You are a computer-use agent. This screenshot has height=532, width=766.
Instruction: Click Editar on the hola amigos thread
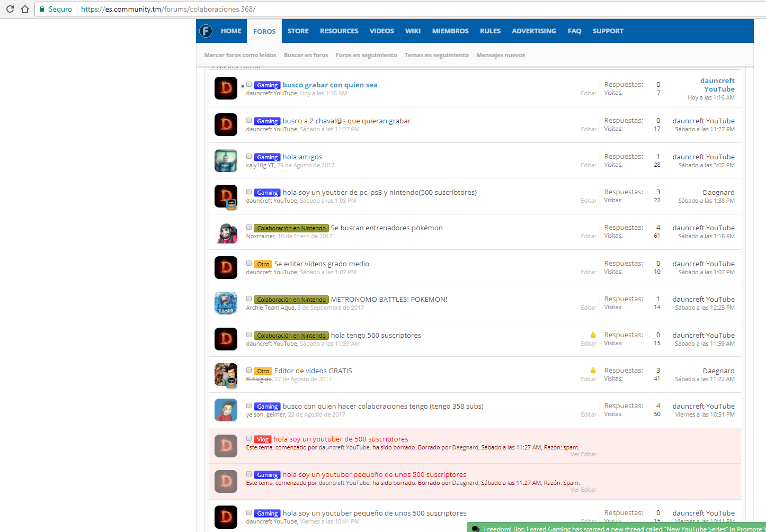coord(588,165)
